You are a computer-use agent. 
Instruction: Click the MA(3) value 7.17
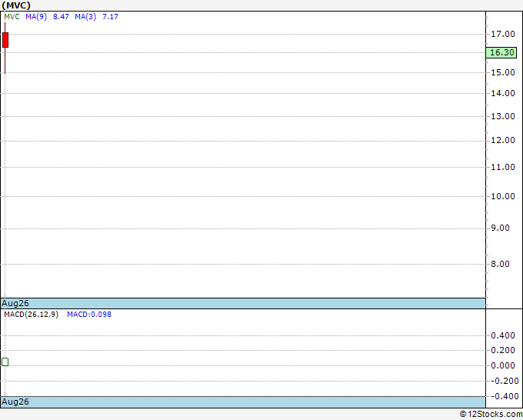110,17
